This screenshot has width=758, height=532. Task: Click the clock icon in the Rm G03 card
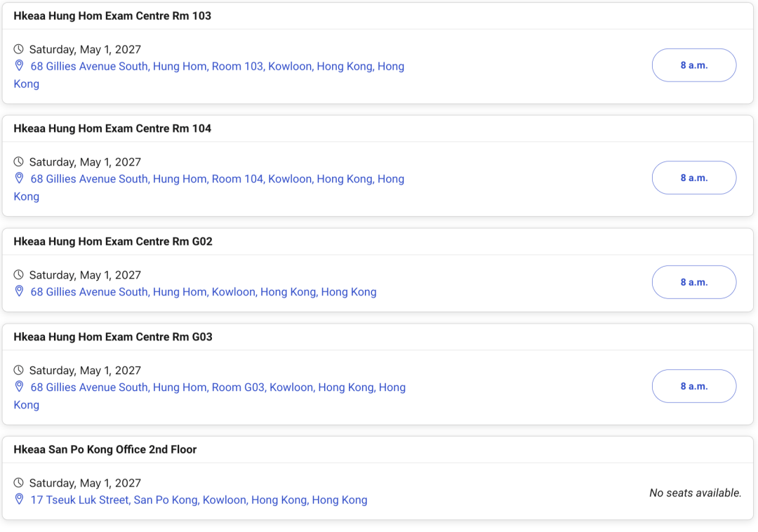pos(18,370)
